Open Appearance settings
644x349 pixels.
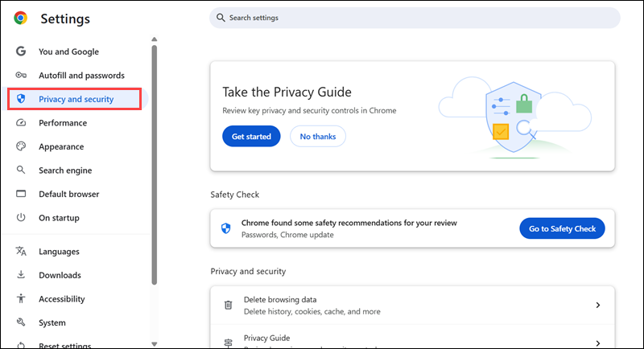tap(61, 147)
